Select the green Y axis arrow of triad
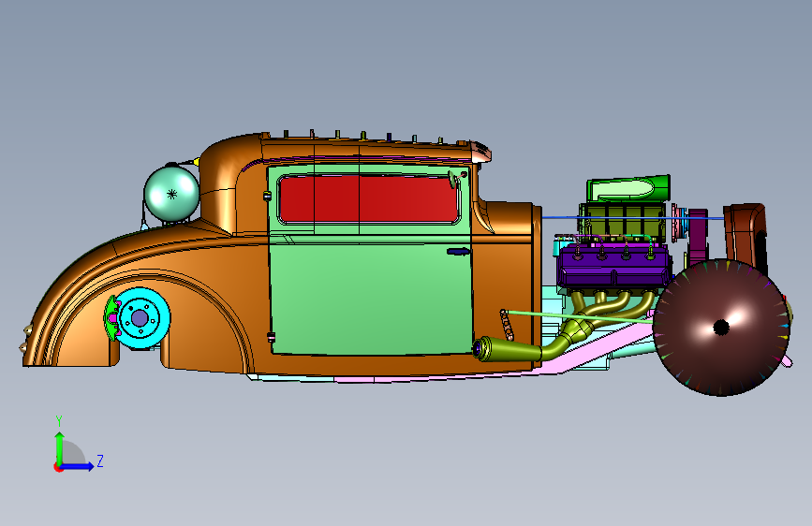 (60, 447)
